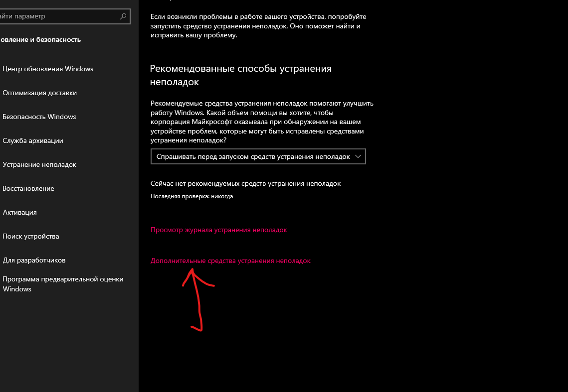Go to Активация settings page
This screenshot has width=568, height=392.
[19, 212]
